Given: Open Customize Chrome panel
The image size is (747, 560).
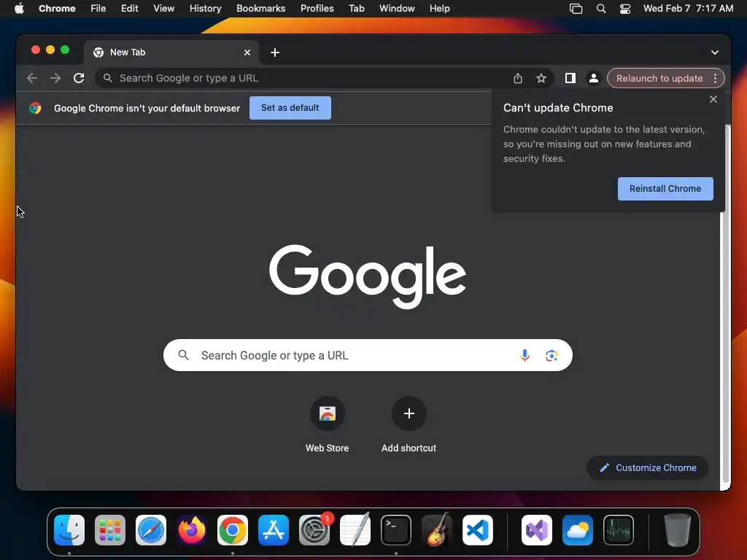Looking at the screenshot, I should click(x=648, y=467).
